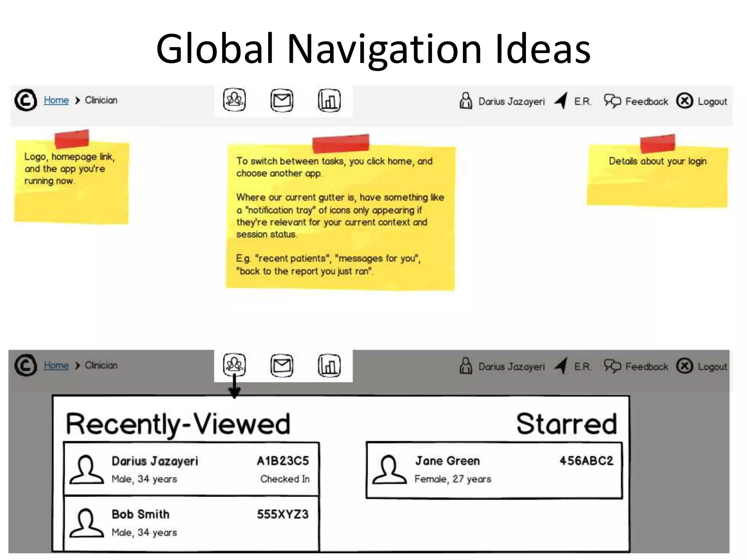Click the user profile icon beside Darius Jazayeri, top bar

pyautogui.click(x=465, y=101)
